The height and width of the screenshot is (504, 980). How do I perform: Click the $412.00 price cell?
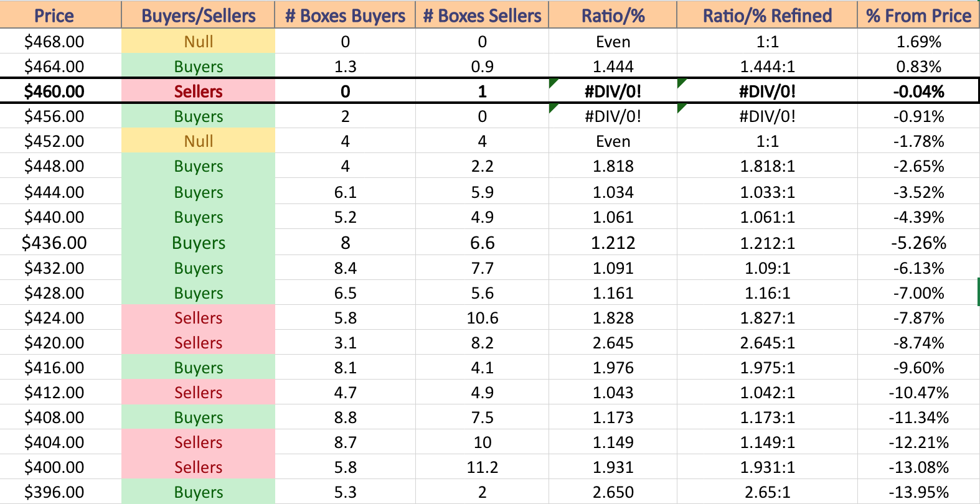[60, 392]
